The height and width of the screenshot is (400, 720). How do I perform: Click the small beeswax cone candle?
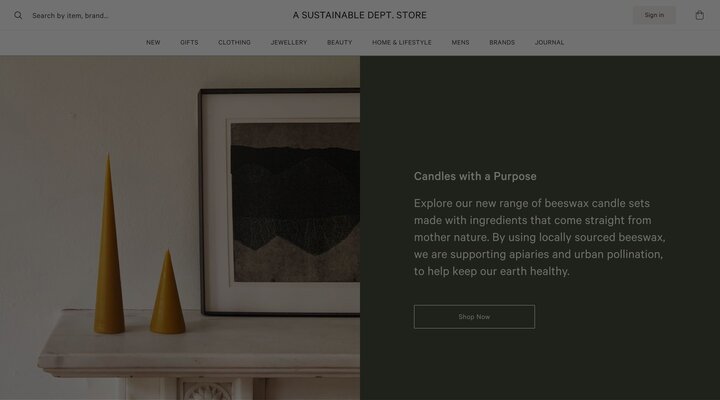click(x=168, y=294)
